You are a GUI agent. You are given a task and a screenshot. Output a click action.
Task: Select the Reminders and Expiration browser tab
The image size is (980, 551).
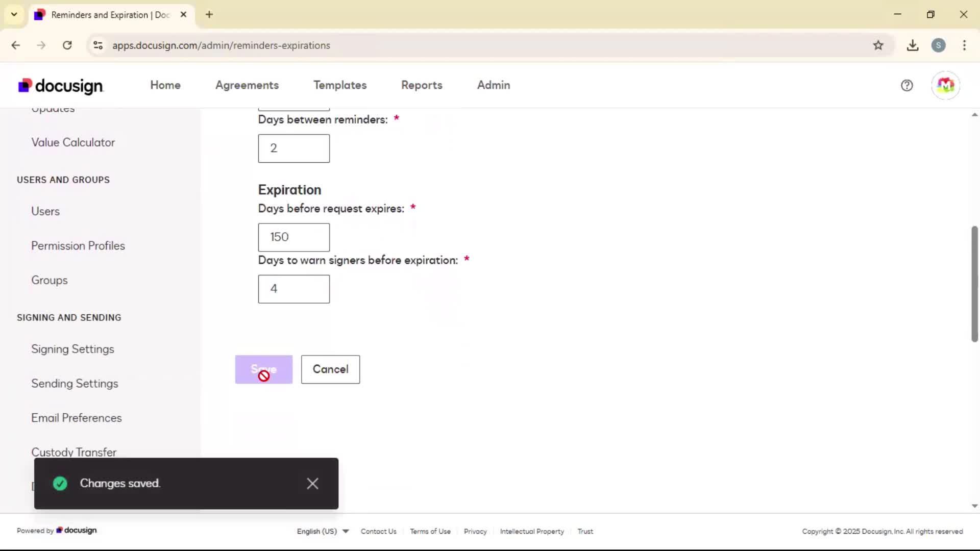click(x=110, y=15)
